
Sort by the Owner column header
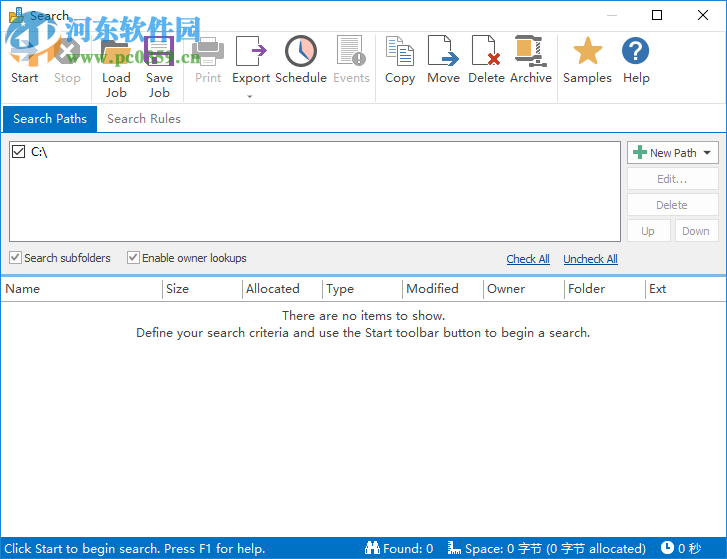pos(523,289)
